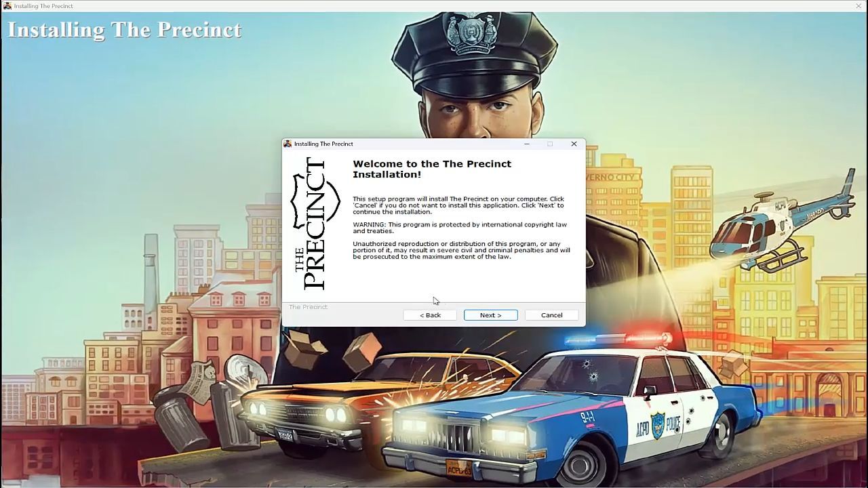Minimize the Installing The Precinct dialog

pyautogui.click(x=527, y=144)
